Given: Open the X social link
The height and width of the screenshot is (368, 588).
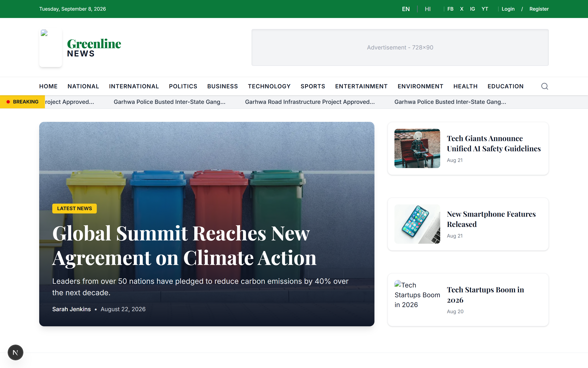Looking at the screenshot, I should [462, 9].
